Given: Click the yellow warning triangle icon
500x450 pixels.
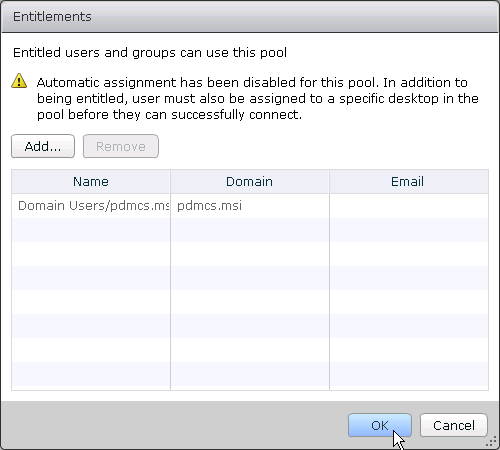Looking at the screenshot, I should click(x=19, y=81).
